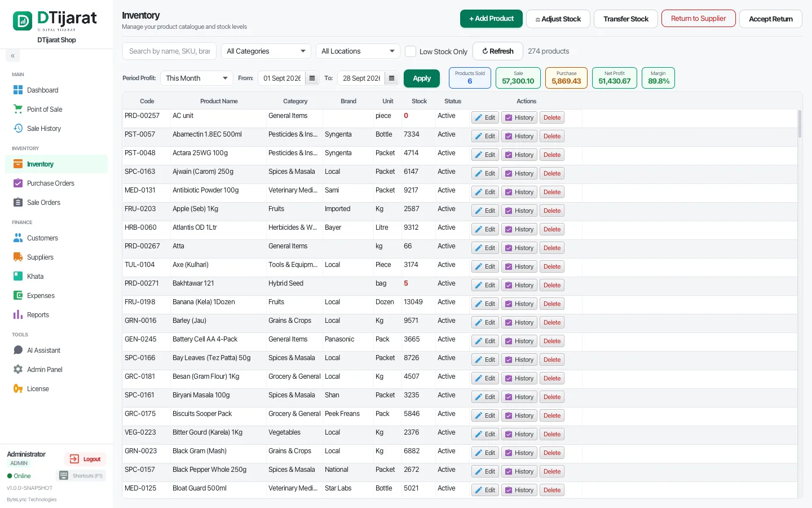The image size is (812, 508).
Task: Edit the AC unit product row
Action: (485, 117)
